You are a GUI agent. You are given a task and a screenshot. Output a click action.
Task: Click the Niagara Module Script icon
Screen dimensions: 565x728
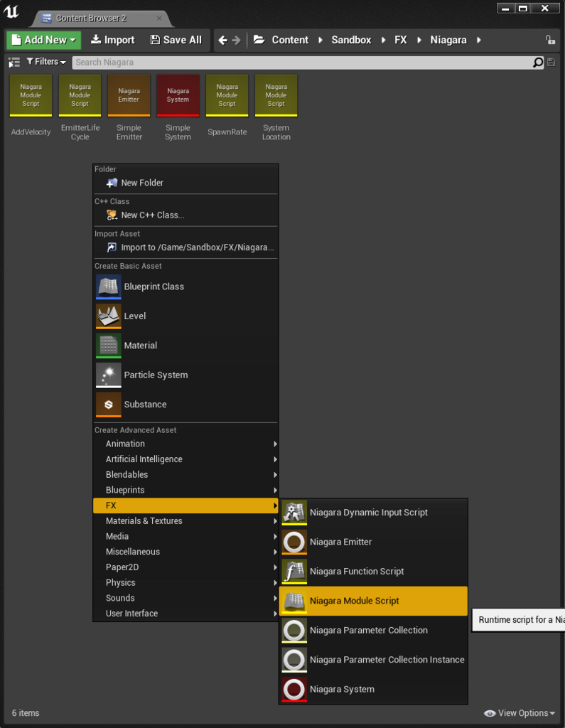294,601
